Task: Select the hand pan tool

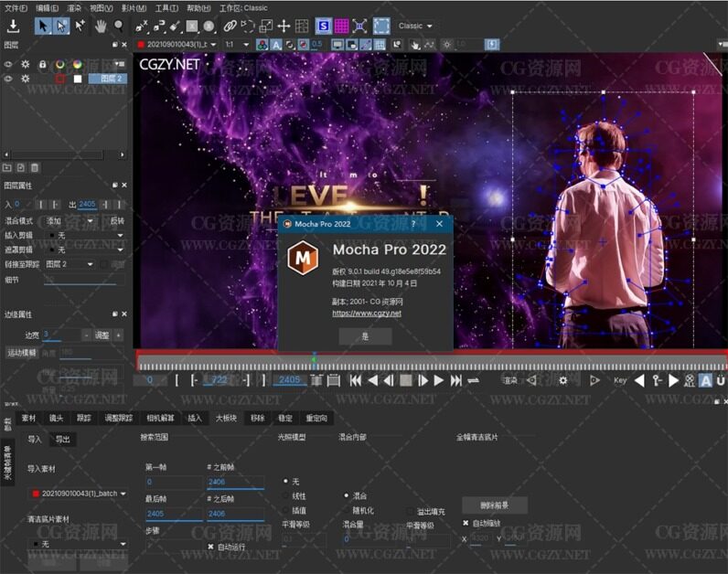Action: [100, 26]
